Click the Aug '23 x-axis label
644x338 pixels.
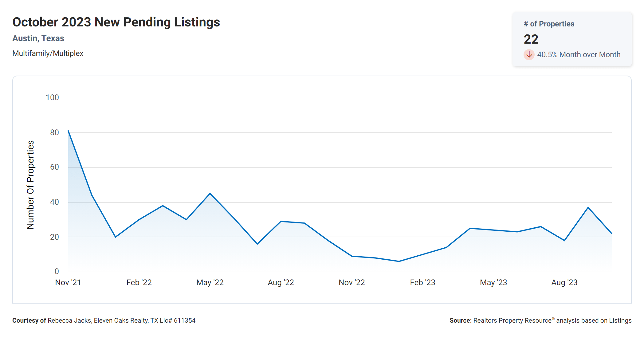coord(564,282)
